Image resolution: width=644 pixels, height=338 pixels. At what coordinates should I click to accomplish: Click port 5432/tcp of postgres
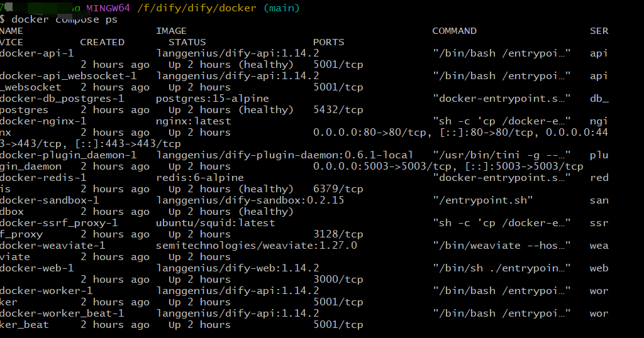(x=338, y=110)
